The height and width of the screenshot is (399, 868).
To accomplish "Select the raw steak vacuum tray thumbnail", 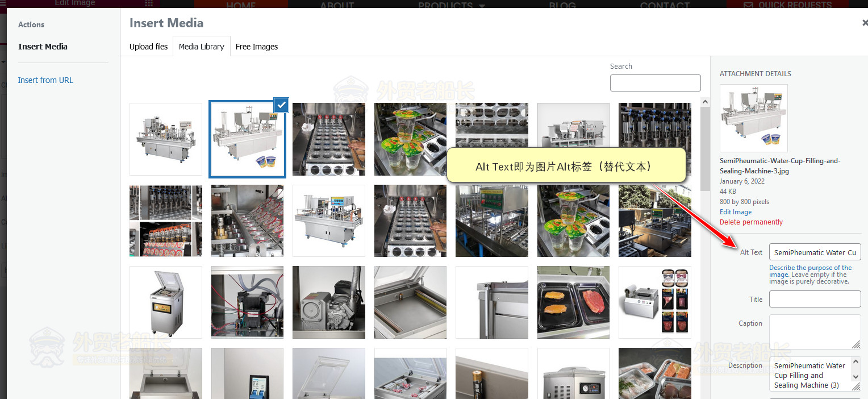I will point(573,302).
